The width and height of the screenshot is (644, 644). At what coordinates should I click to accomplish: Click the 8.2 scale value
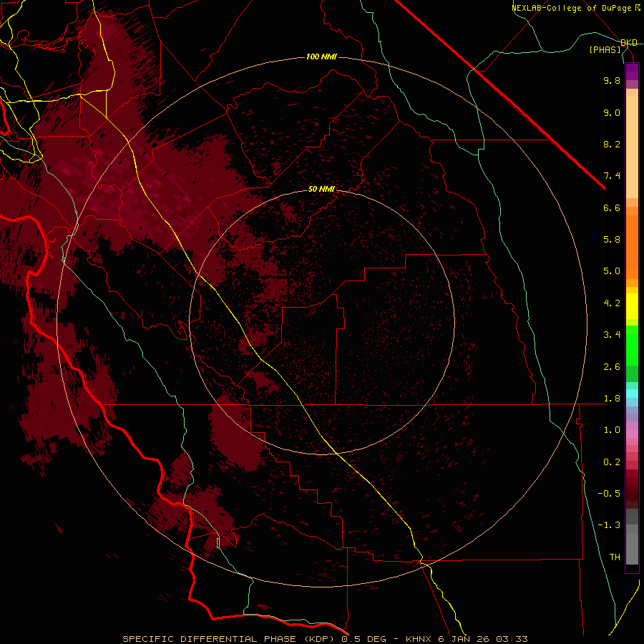(x=612, y=144)
